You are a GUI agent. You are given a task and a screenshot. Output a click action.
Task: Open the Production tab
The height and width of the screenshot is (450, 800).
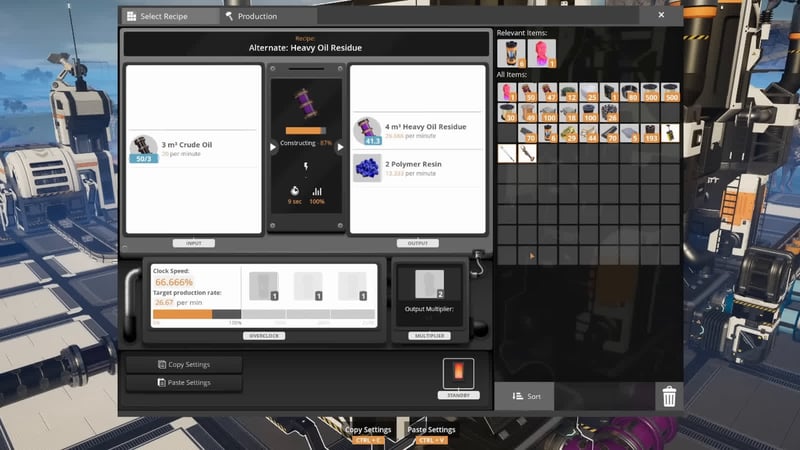coord(268,16)
